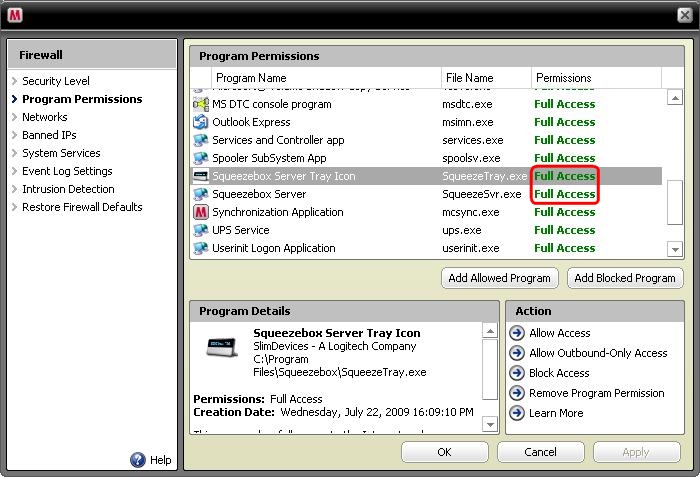Viewport: 700px width, 477px height.
Task: Click the Apply button
Action: point(636,452)
